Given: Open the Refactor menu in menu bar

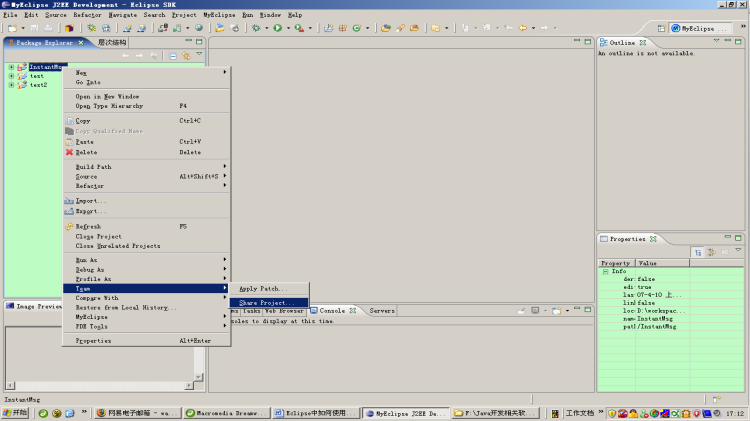Looking at the screenshot, I should 87,15.
